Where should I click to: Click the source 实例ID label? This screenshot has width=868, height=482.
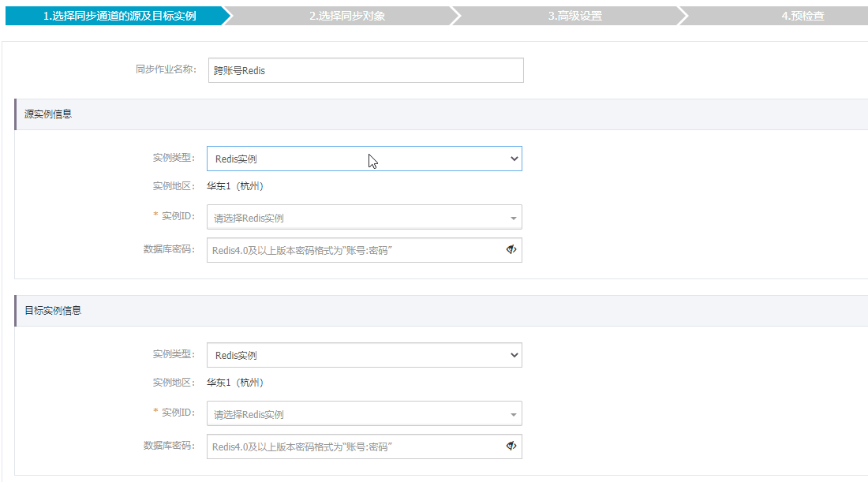[x=174, y=216]
